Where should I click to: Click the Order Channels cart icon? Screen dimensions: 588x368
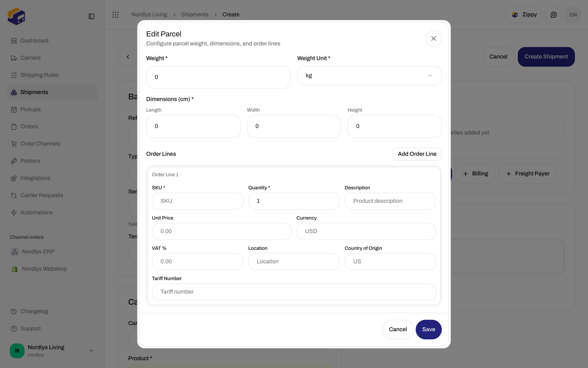click(x=14, y=144)
